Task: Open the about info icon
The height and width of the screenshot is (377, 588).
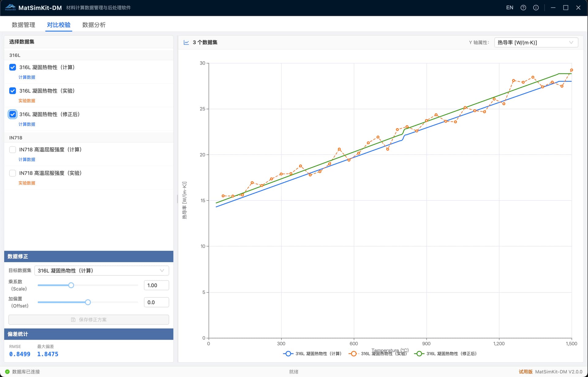Action: click(536, 8)
